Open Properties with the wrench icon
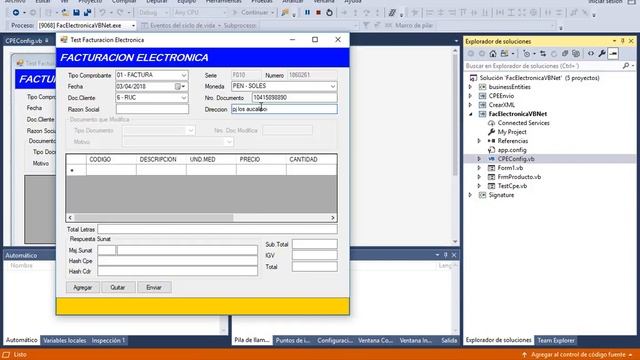Viewport: 640px width, 360px height. [x=602, y=53]
